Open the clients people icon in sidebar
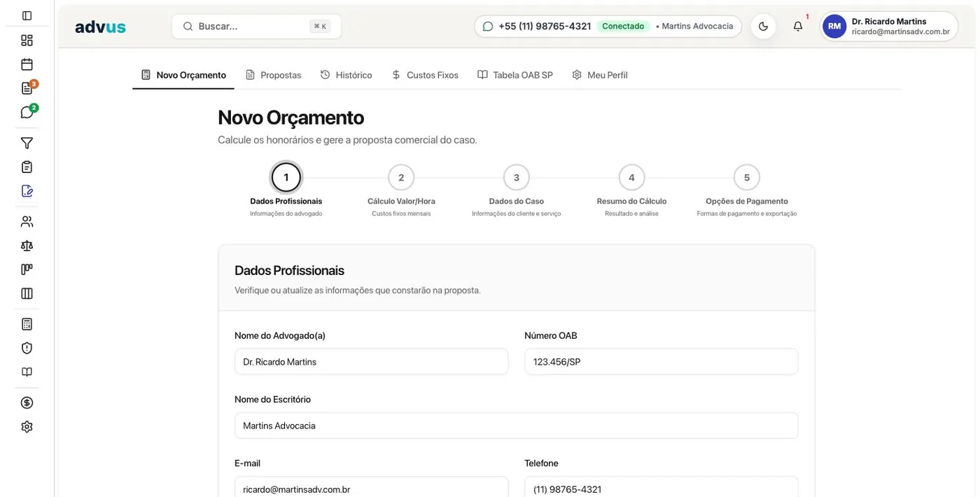The image size is (980, 497). pos(27,221)
